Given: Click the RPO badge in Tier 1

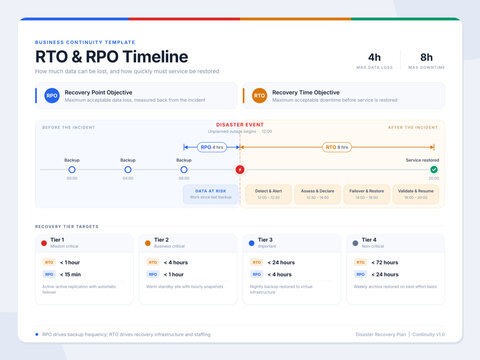Looking at the screenshot, I should (x=49, y=274).
